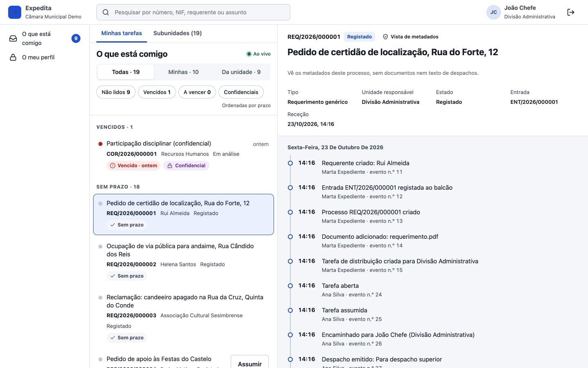Click the Vencido · ontem badge
Viewport: 588px width, 368px height.
point(133,166)
